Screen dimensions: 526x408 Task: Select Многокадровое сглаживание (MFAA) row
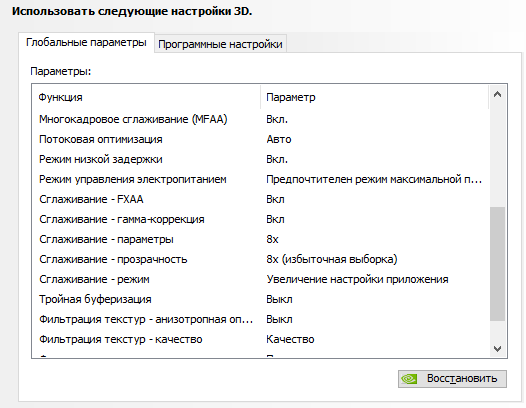pyautogui.click(x=260, y=119)
